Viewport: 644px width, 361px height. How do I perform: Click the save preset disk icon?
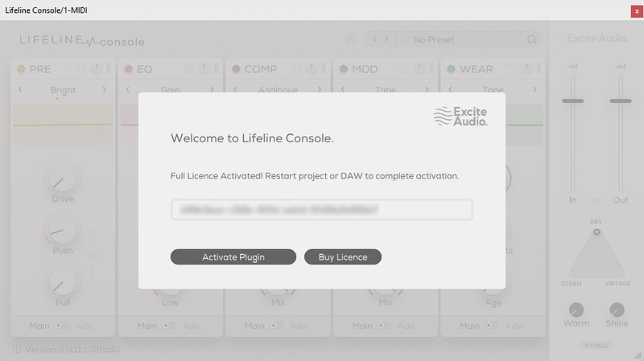(351, 39)
